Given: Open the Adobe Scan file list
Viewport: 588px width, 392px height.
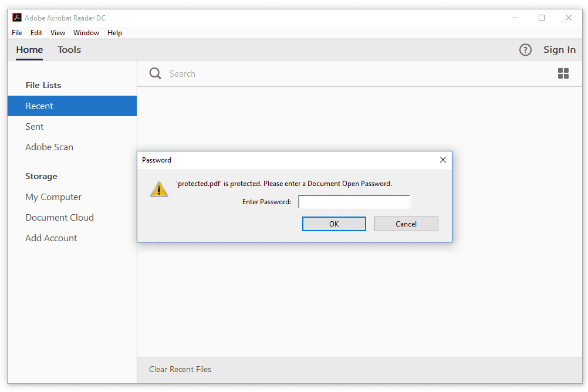Looking at the screenshot, I should point(49,147).
